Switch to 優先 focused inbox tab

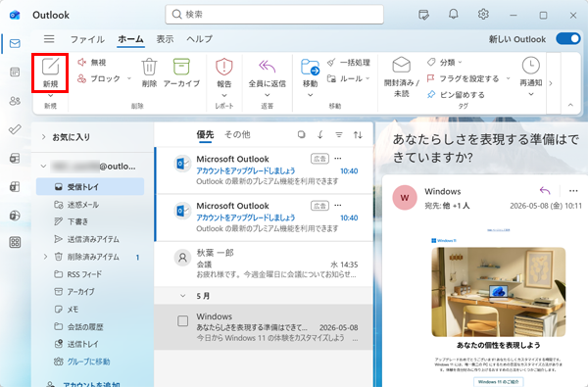click(x=205, y=134)
